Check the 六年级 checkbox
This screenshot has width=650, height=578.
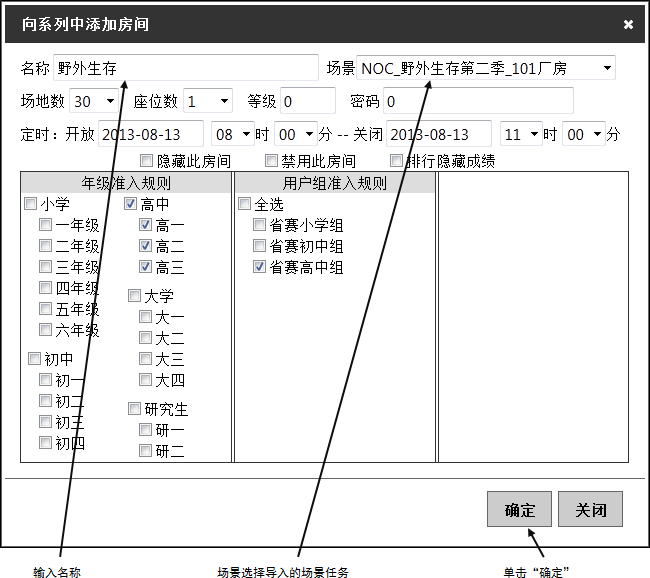(45, 330)
